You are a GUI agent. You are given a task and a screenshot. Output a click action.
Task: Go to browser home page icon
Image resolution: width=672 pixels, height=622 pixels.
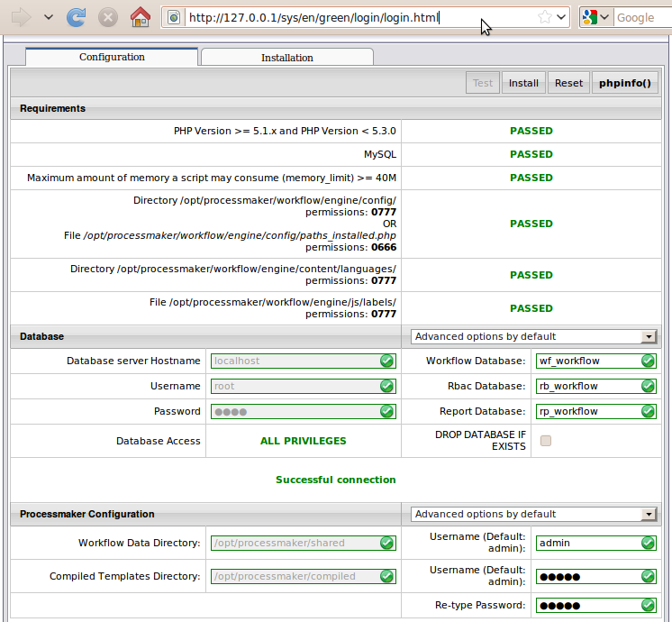pyautogui.click(x=139, y=17)
